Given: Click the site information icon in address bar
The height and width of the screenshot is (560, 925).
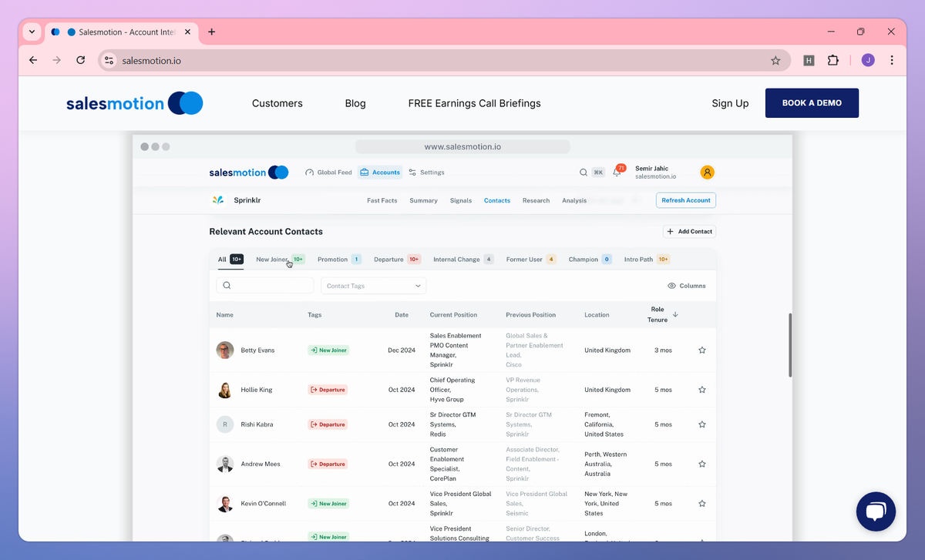Looking at the screenshot, I should [109, 60].
